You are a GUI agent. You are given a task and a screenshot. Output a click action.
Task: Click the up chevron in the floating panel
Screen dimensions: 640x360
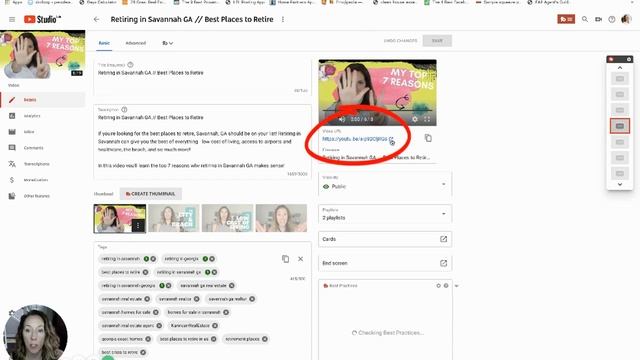(x=620, y=68)
